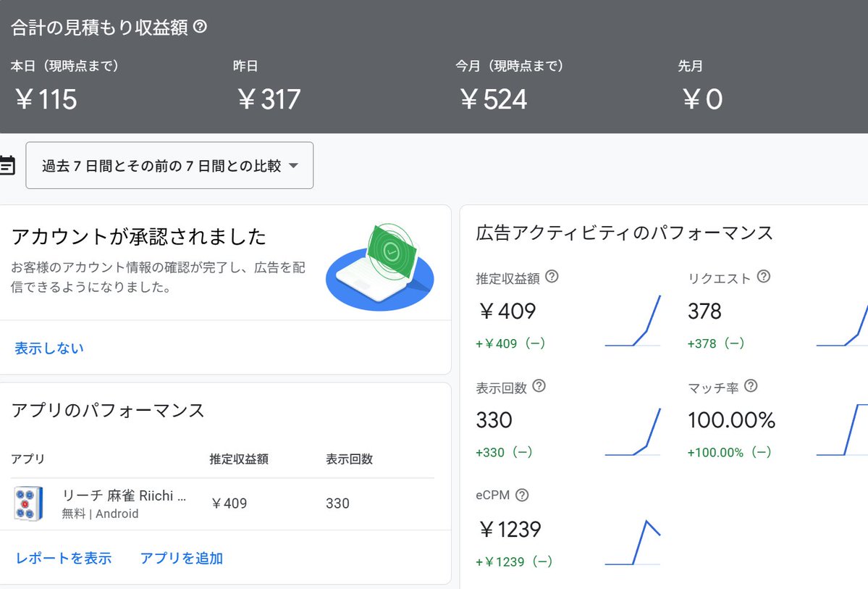Click the eCPM trend sparkline chart

tap(633, 543)
